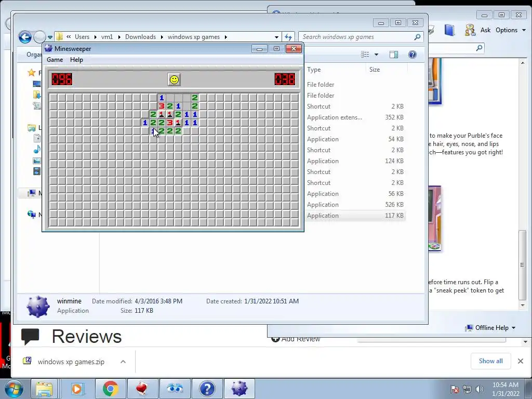Select the Application 526 KB row
Screen dimensions: 532x399
355,205
